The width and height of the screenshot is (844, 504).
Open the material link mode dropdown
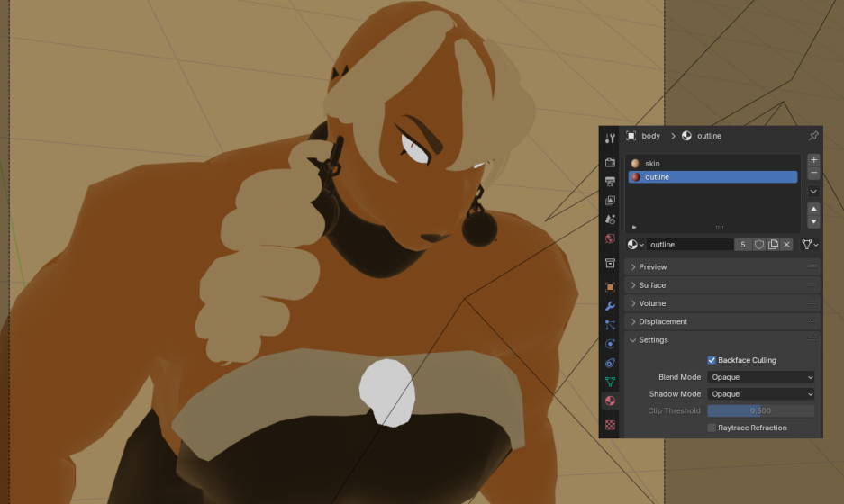(x=810, y=244)
